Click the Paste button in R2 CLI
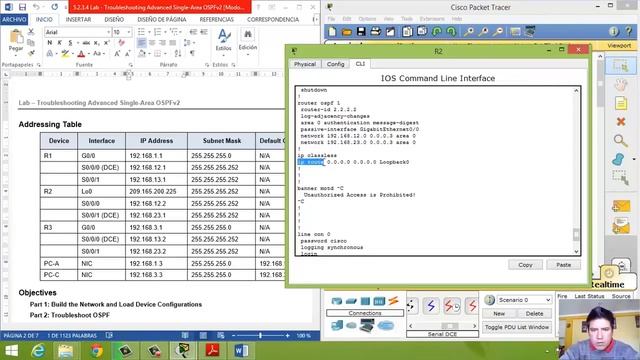Viewport: 640px width, 360px height. pos(563,265)
